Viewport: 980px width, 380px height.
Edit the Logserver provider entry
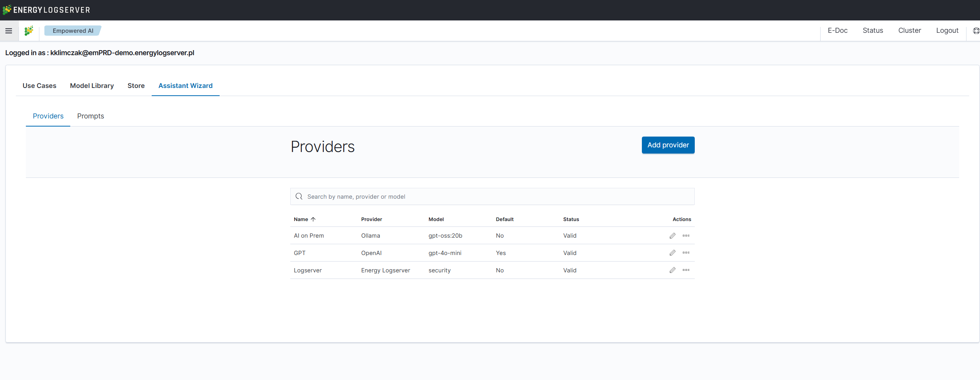click(672, 270)
